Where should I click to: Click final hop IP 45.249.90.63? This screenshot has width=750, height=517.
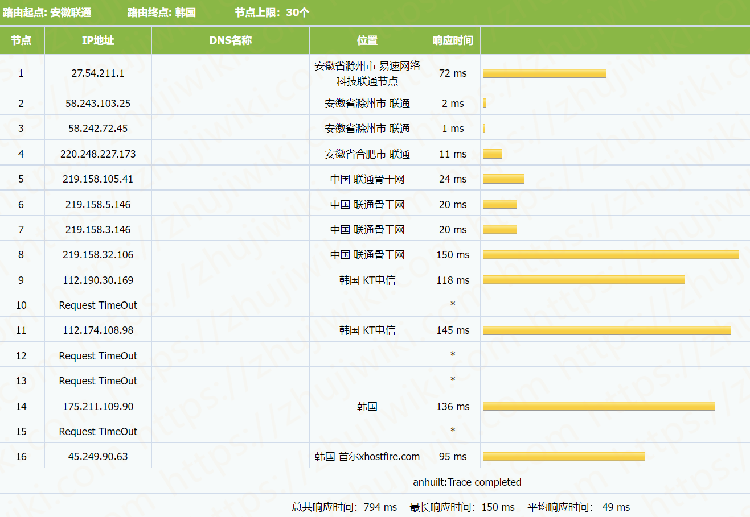[98, 456]
